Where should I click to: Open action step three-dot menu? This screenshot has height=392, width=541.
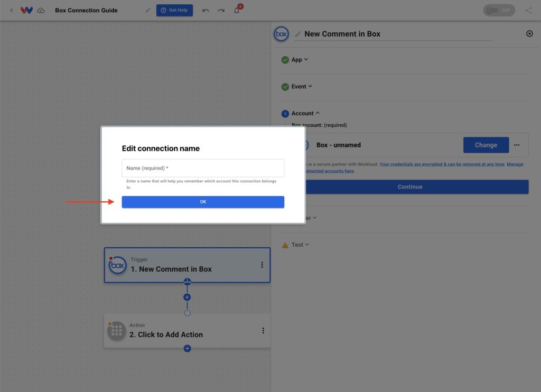[x=263, y=331]
